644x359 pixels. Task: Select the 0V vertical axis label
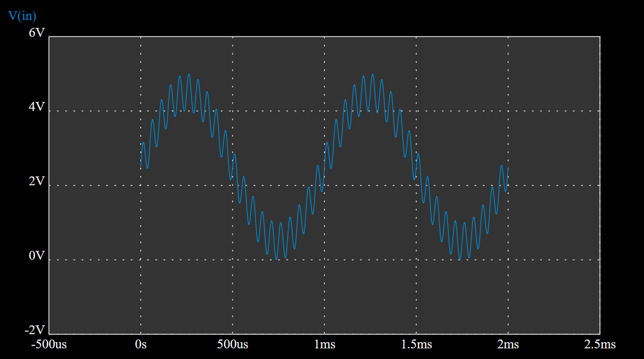[x=37, y=256]
